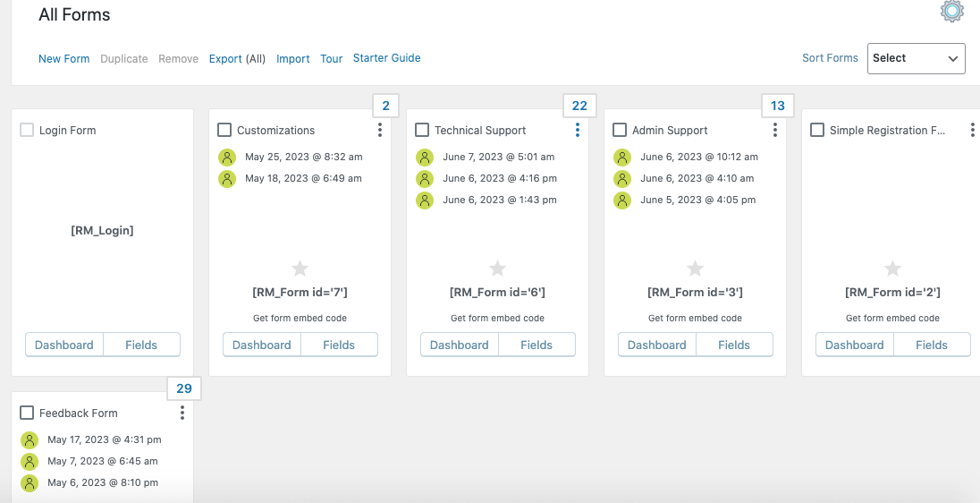The width and height of the screenshot is (980, 503).
Task: Open the three-dot menu on Customizations card
Action: tap(380, 131)
